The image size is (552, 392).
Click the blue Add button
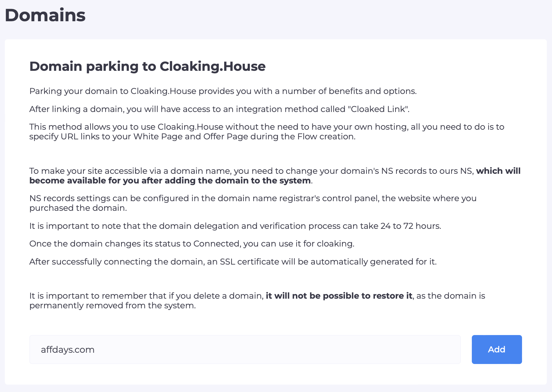[x=497, y=350]
